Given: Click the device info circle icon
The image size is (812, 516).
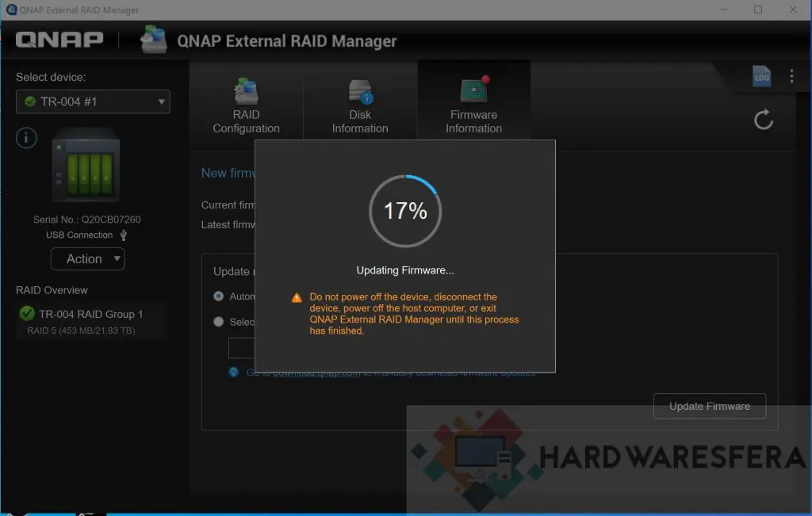Looking at the screenshot, I should point(26,138).
